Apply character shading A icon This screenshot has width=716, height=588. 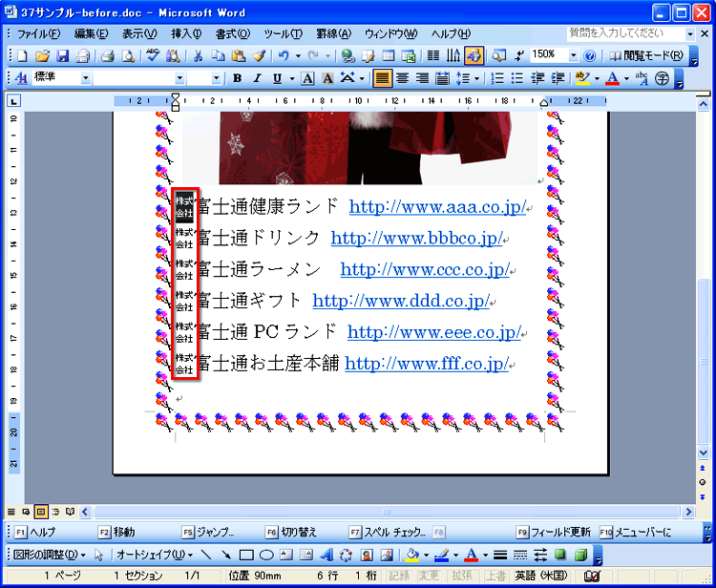tap(327, 78)
